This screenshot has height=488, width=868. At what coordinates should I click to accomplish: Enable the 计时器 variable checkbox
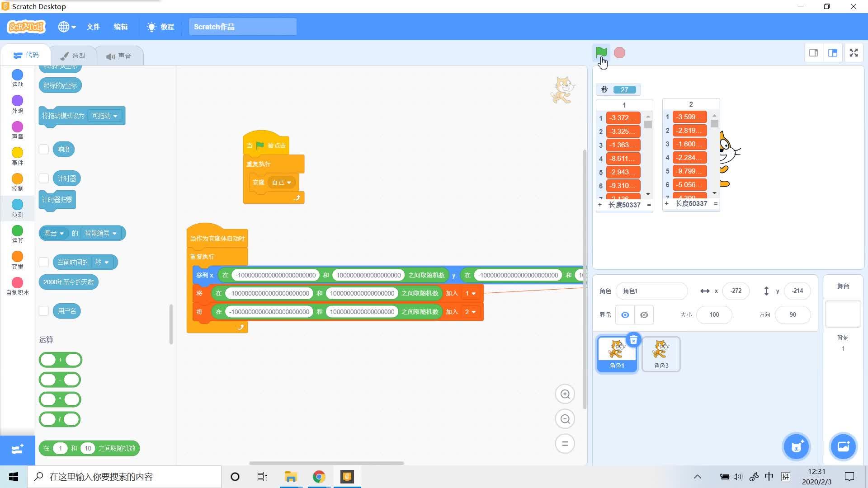[44, 178]
